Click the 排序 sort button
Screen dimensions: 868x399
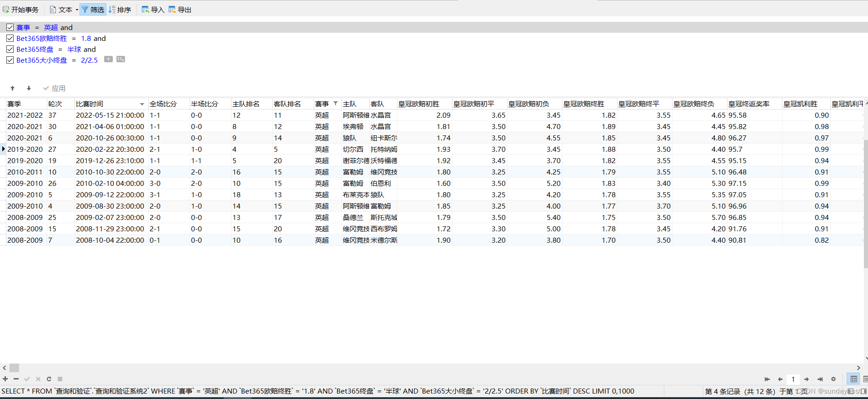pyautogui.click(x=120, y=10)
